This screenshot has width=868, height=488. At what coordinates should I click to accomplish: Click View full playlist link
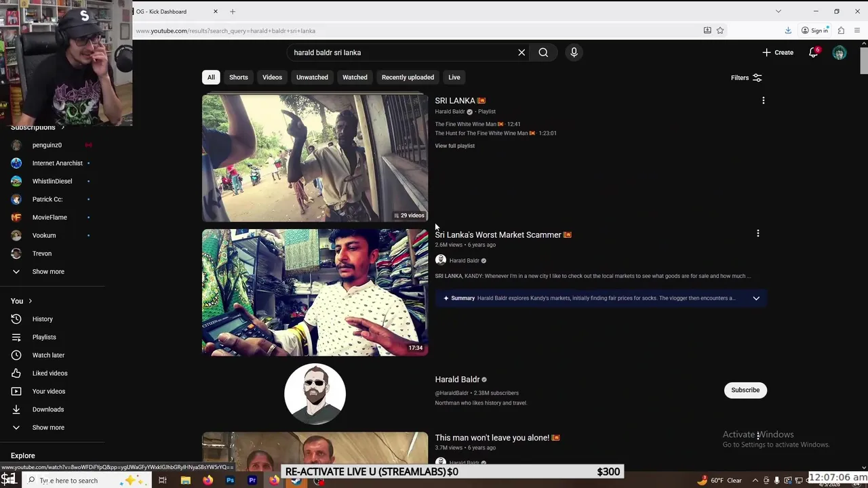coord(455,146)
